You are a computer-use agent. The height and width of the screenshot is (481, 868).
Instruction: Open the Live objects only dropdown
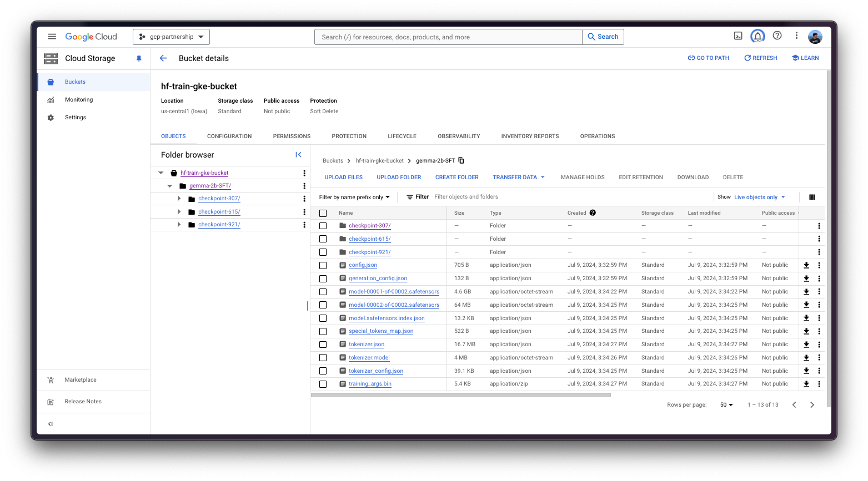[760, 197]
